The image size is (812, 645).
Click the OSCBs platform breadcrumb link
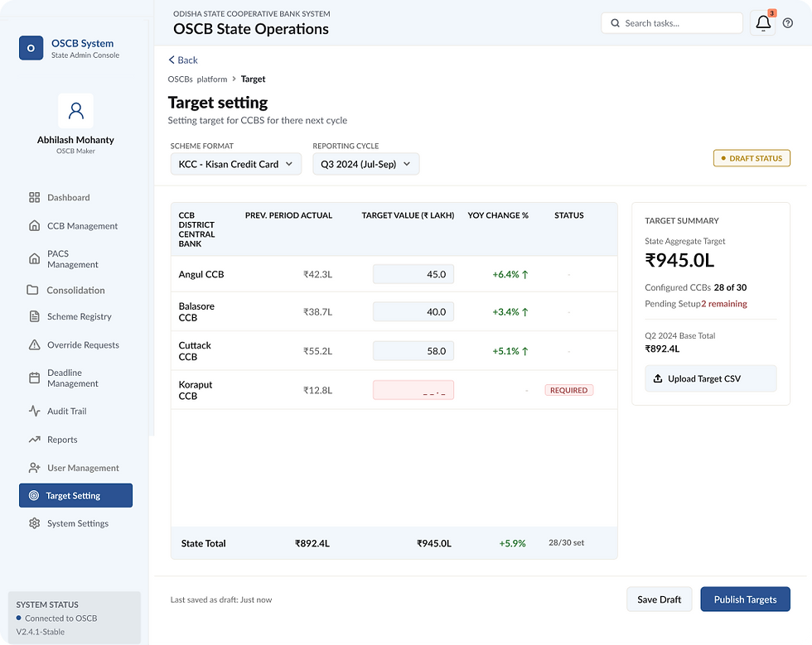(197, 79)
